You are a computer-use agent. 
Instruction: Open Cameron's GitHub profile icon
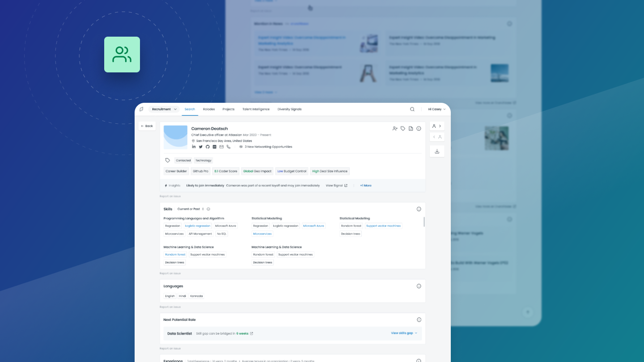tap(208, 147)
